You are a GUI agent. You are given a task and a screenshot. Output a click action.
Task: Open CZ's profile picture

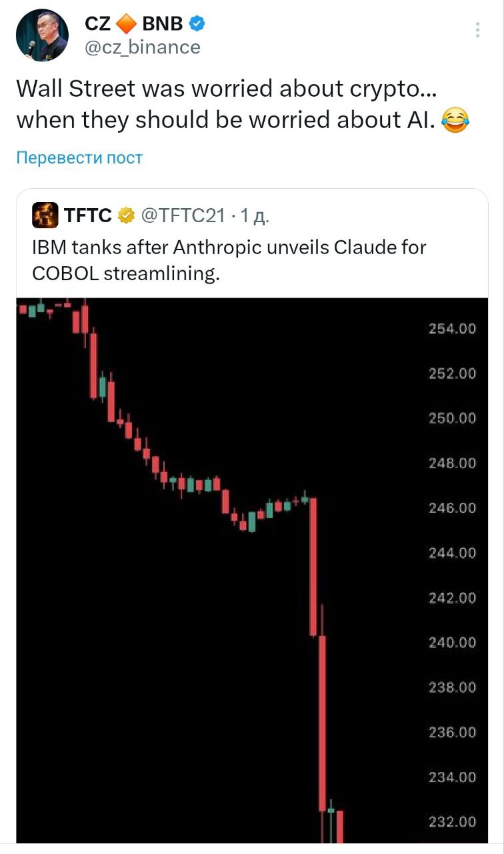point(42,35)
